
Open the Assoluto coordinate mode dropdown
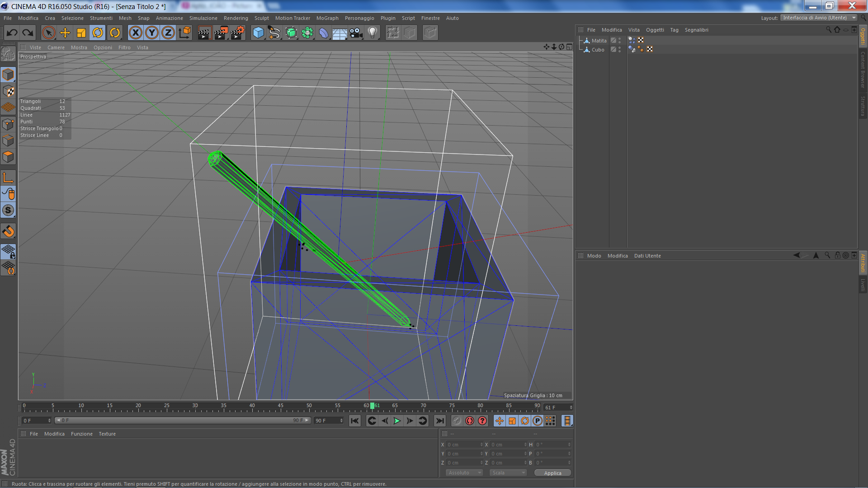(x=464, y=473)
